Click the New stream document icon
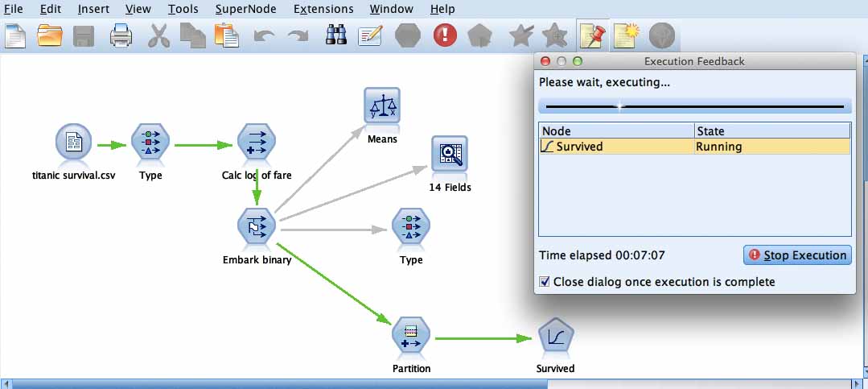 (15, 36)
